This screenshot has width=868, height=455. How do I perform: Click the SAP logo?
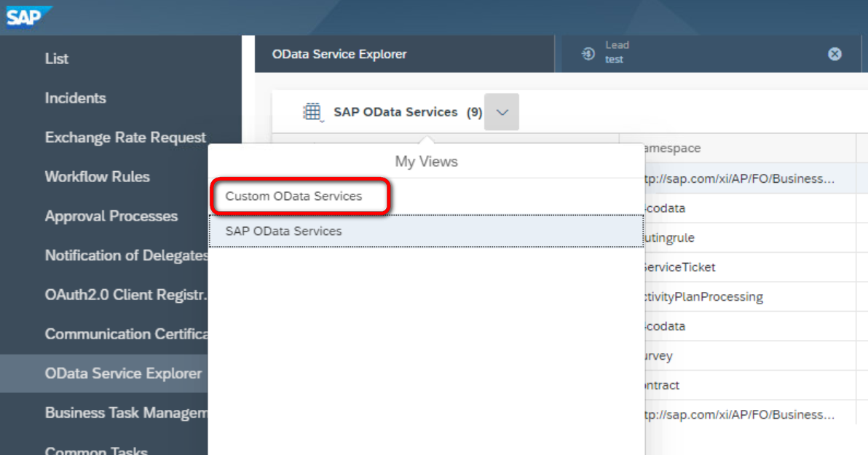[x=26, y=16]
